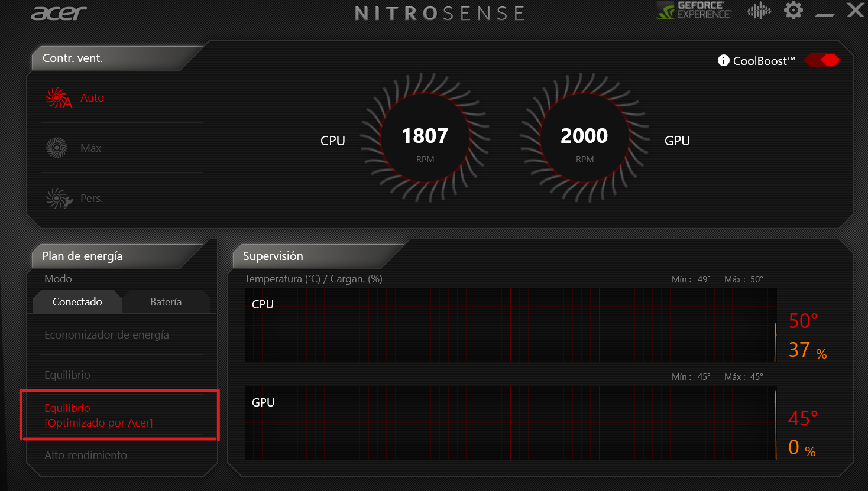868x491 pixels.
Task: Click the Supervisión panel header
Action: (273, 256)
